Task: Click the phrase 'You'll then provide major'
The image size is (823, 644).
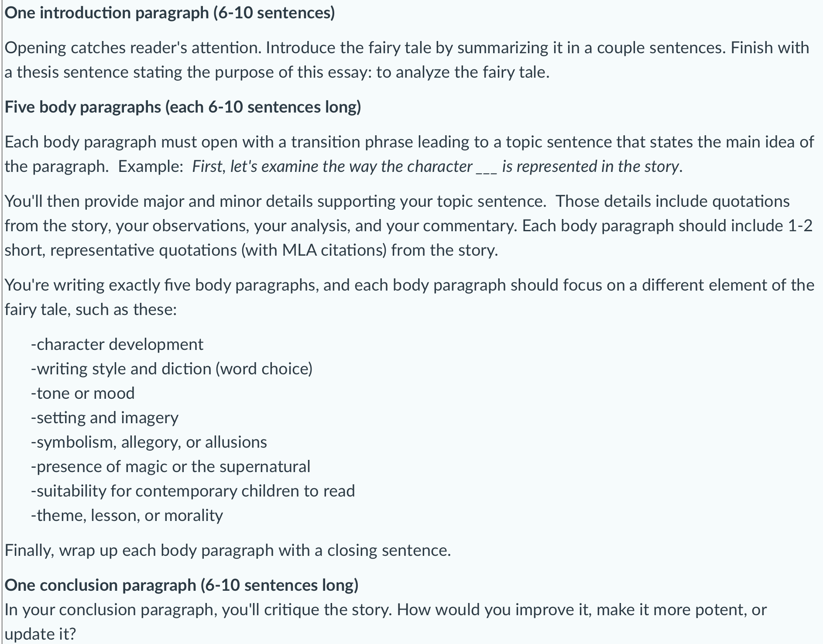Action: (108, 202)
